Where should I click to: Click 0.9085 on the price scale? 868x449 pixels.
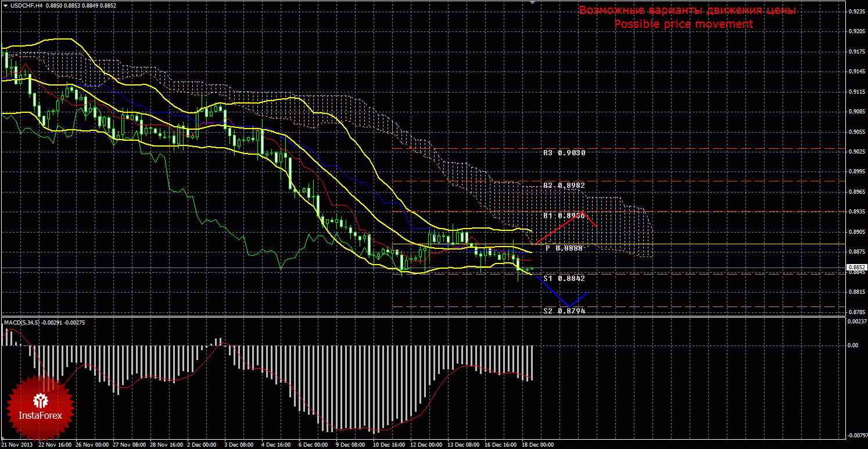856,112
